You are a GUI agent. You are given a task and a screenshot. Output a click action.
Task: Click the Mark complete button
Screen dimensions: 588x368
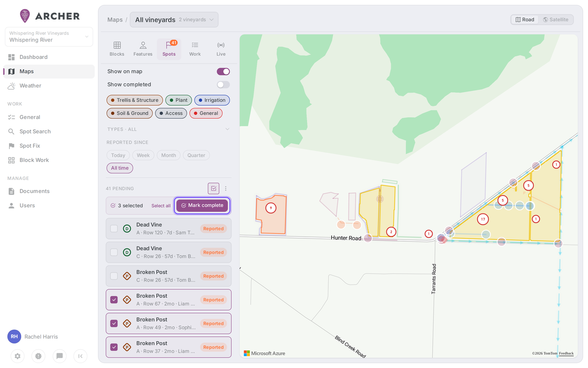click(203, 205)
